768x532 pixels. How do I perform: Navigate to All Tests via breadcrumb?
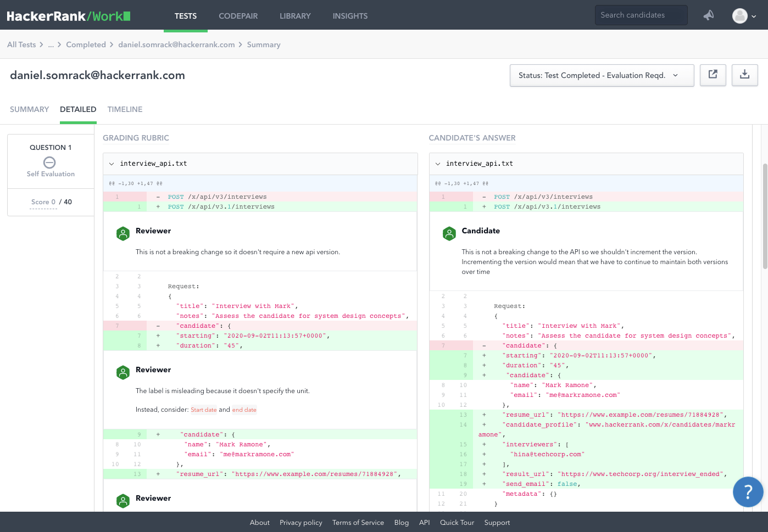21,44
